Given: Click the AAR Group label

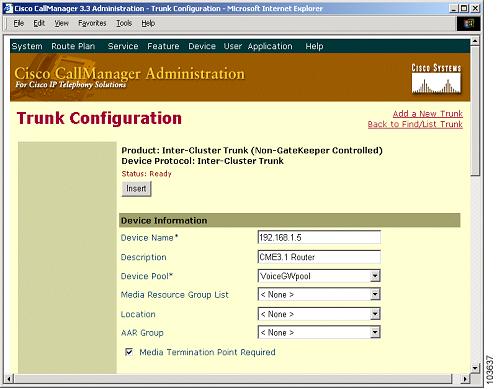Looking at the screenshot, I should tap(142, 333).
